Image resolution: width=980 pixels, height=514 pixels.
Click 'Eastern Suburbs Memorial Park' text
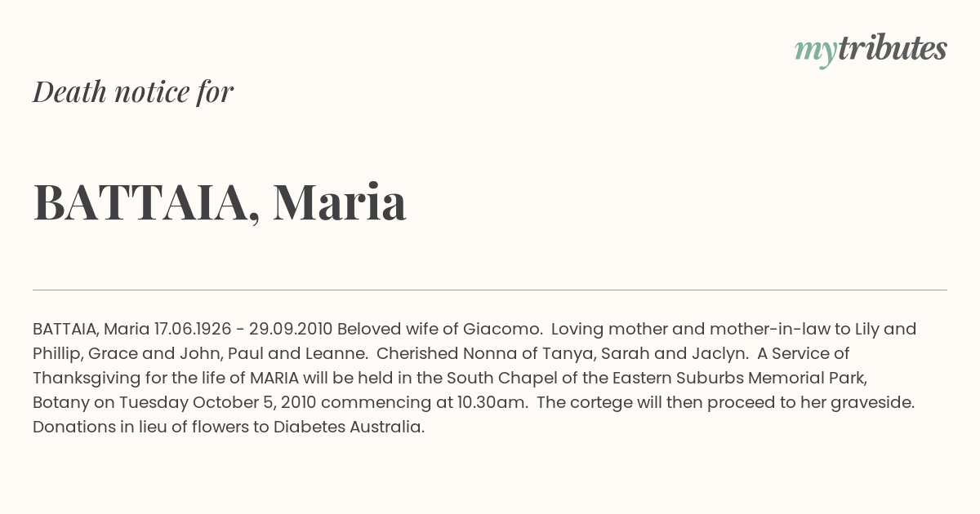tap(766, 378)
